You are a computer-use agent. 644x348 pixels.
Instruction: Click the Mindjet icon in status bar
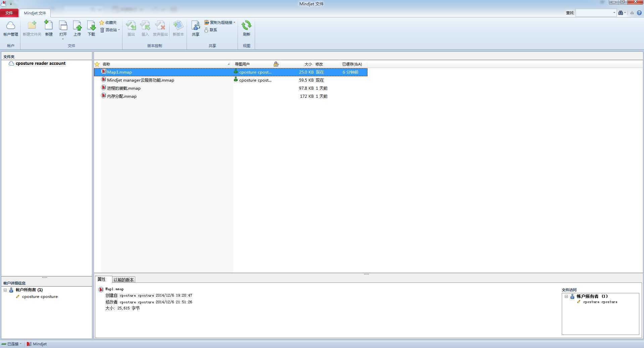29,344
